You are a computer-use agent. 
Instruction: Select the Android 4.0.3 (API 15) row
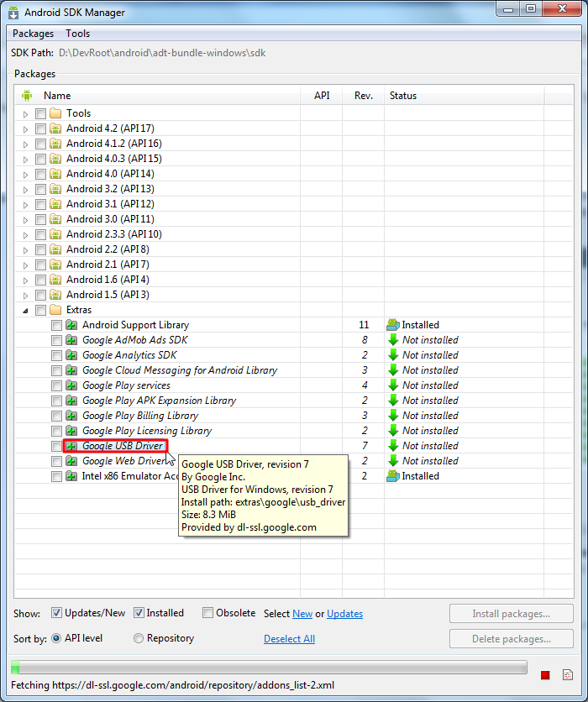click(294, 159)
